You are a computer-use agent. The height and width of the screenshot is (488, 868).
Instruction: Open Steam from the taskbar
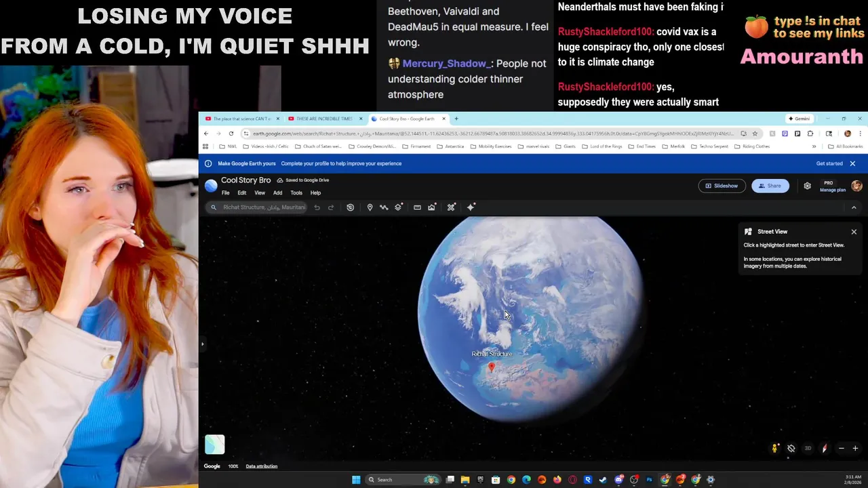(604, 480)
